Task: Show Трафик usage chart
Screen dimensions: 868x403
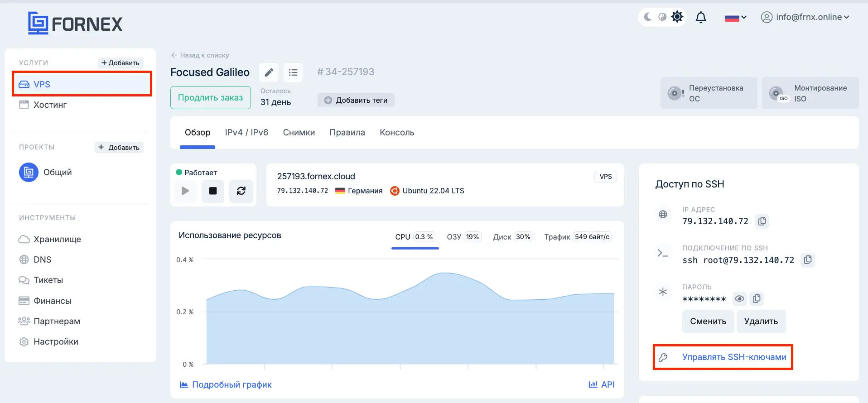Action: (x=578, y=237)
